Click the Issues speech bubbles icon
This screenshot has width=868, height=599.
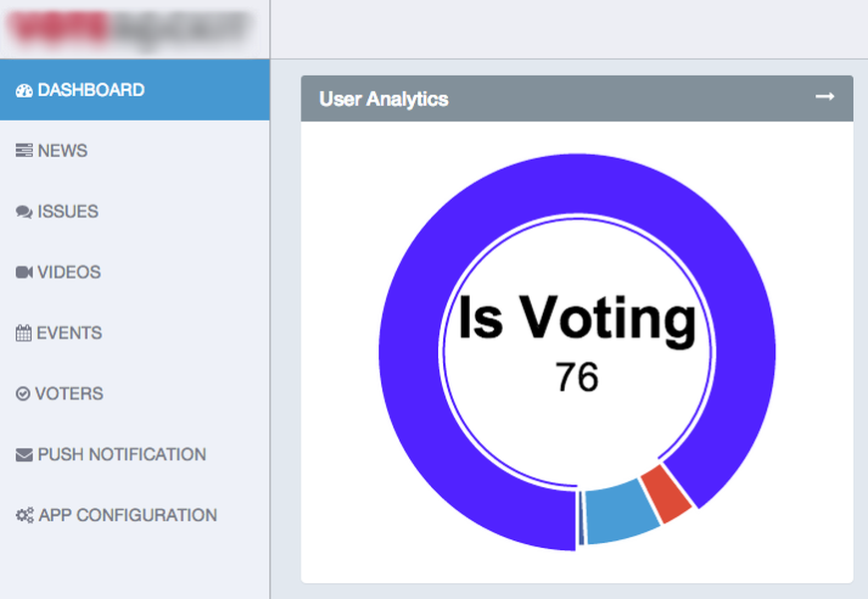(x=24, y=212)
